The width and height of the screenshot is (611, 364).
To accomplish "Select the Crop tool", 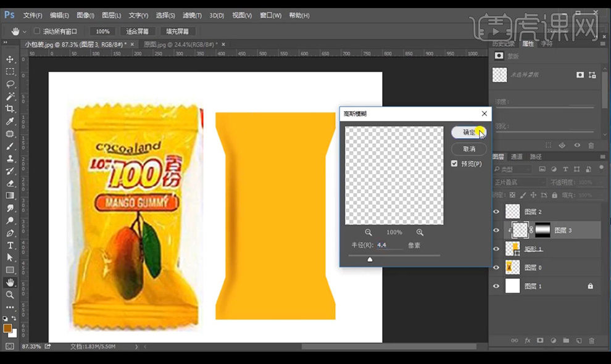I will click(x=10, y=109).
